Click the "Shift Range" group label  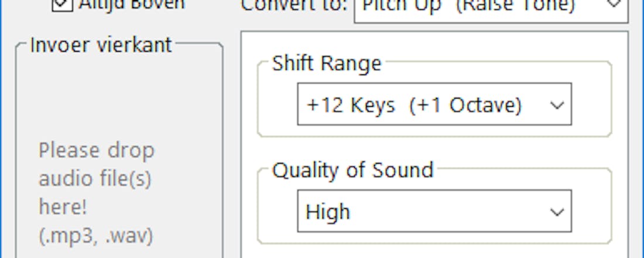(x=327, y=63)
